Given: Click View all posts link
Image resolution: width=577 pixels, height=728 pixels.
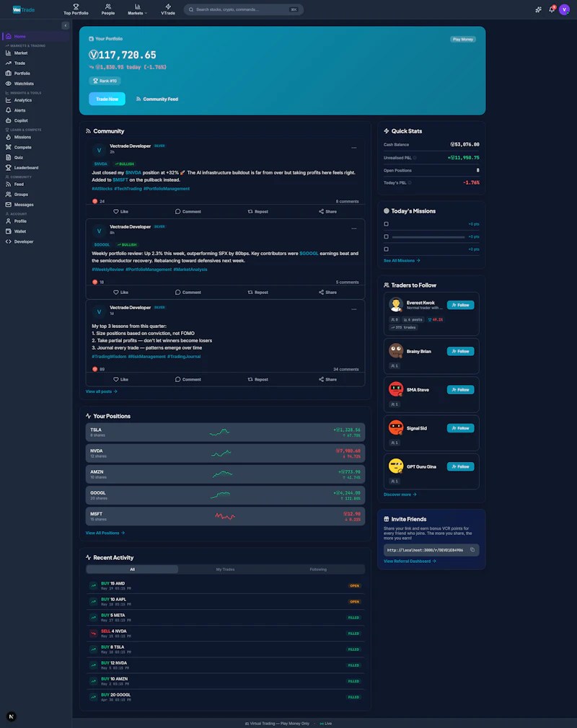Looking at the screenshot, I should [101, 391].
